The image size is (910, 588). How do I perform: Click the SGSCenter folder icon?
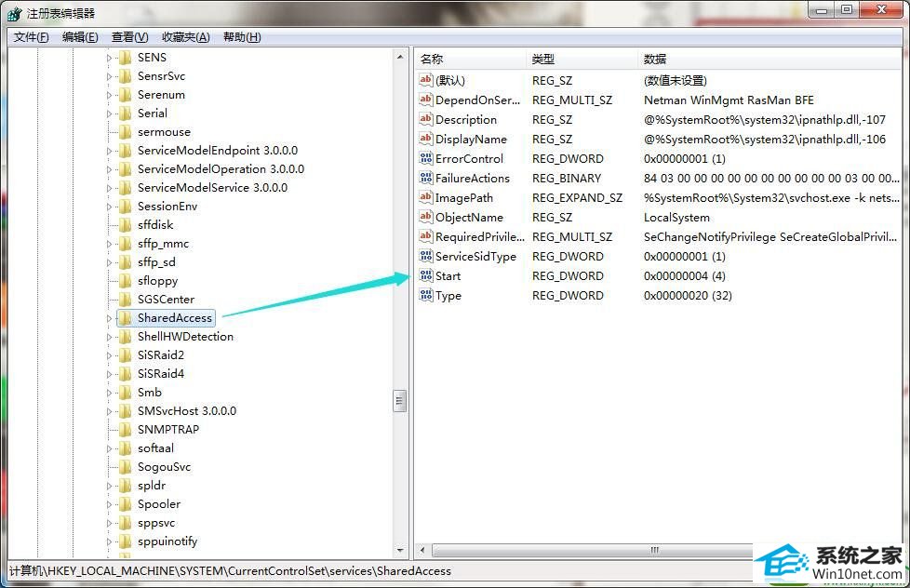(x=126, y=299)
